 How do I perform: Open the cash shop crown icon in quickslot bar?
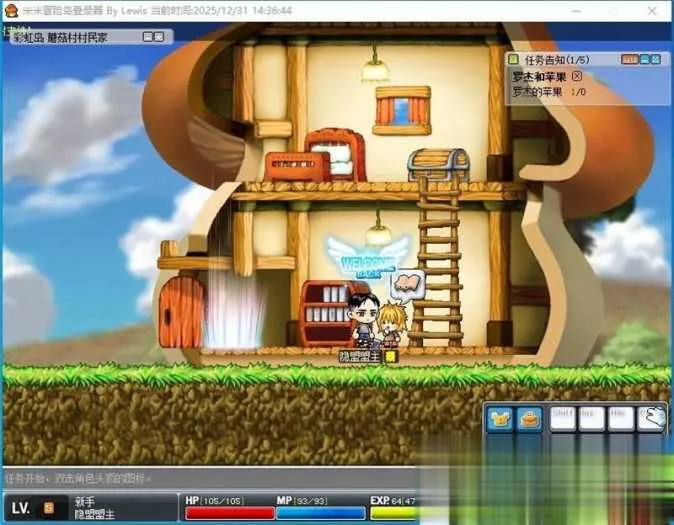click(x=500, y=418)
